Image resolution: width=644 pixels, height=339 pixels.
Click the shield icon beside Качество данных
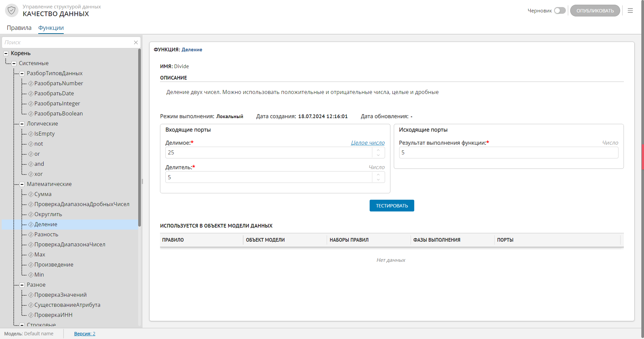12,10
